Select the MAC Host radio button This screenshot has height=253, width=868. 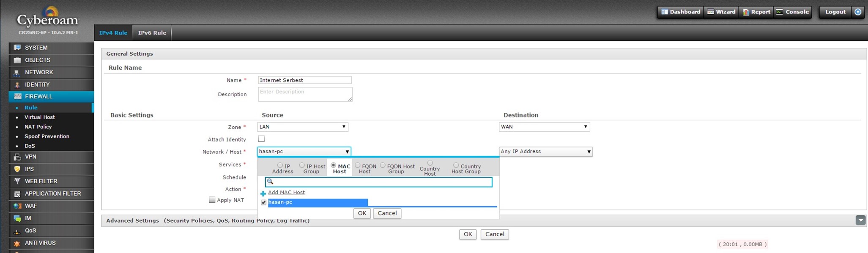pos(334,165)
